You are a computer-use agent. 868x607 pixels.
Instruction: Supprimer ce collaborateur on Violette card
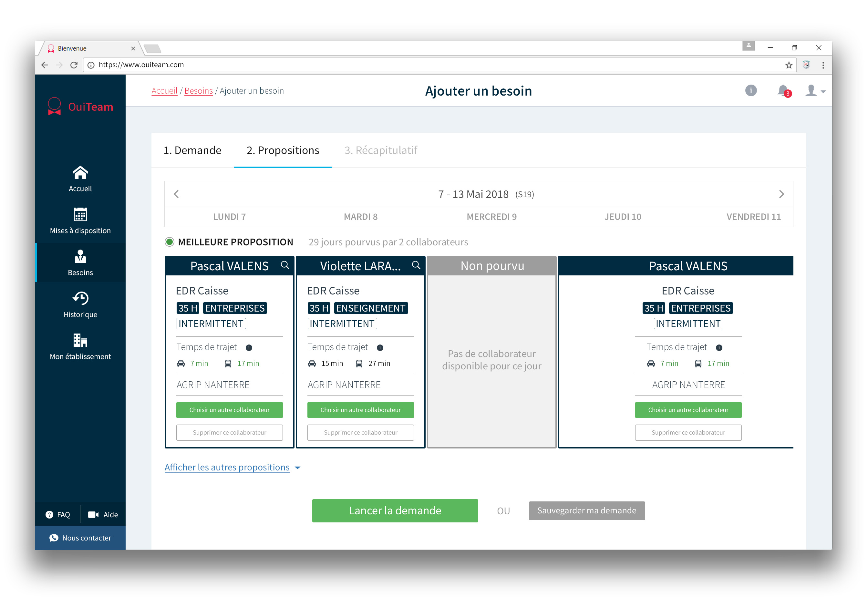click(x=361, y=433)
